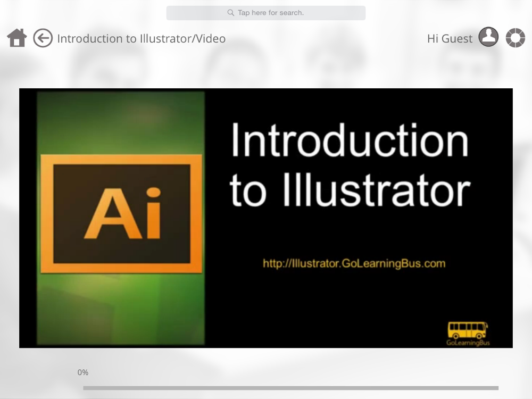
Task: Click the 'Hi Guest' text
Action: click(x=450, y=39)
